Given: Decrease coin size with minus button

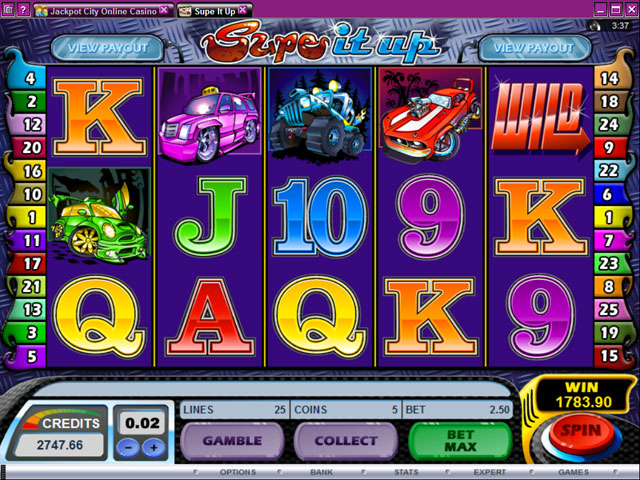Looking at the screenshot, I should tap(128, 448).
